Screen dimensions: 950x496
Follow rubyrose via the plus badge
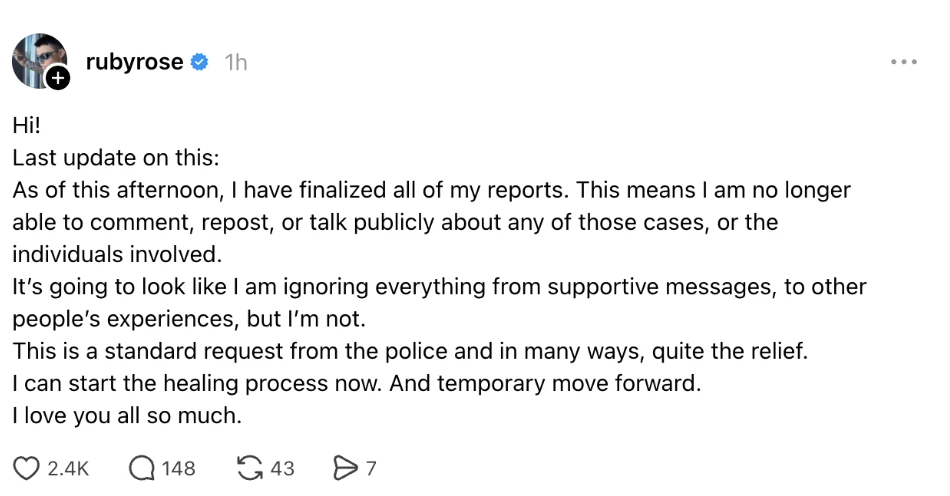coord(58,78)
